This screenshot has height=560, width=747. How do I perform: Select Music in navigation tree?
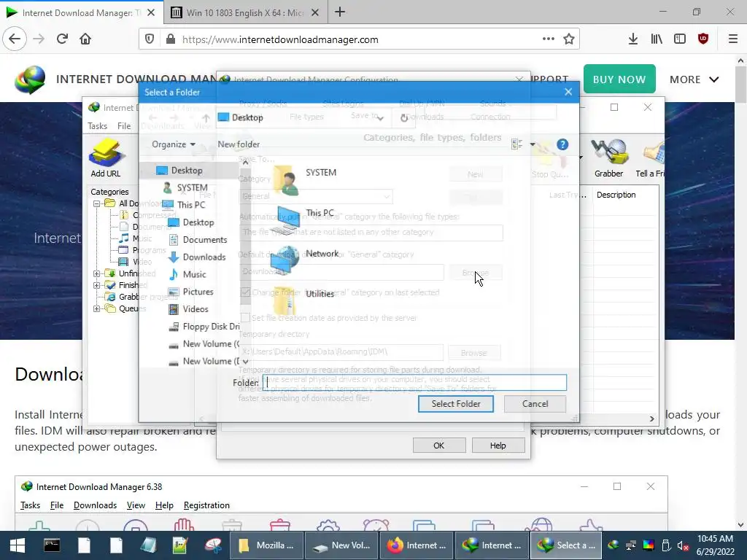tap(194, 274)
